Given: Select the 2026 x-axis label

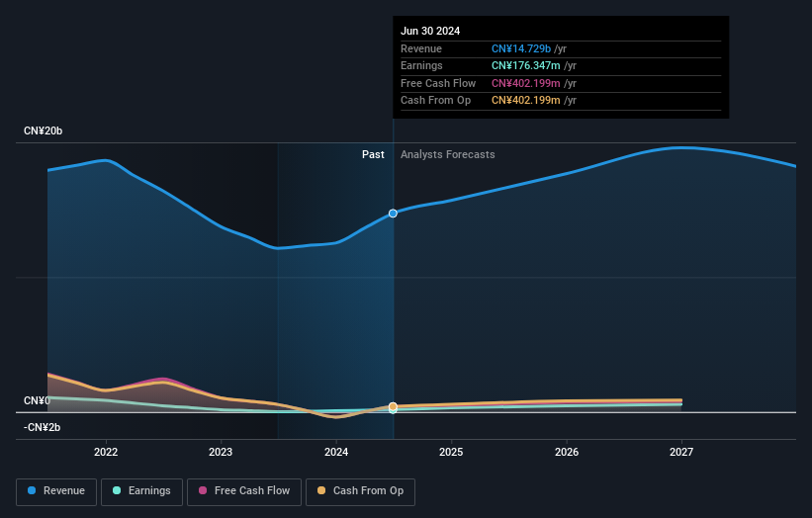Looking at the screenshot, I should tap(567, 452).
